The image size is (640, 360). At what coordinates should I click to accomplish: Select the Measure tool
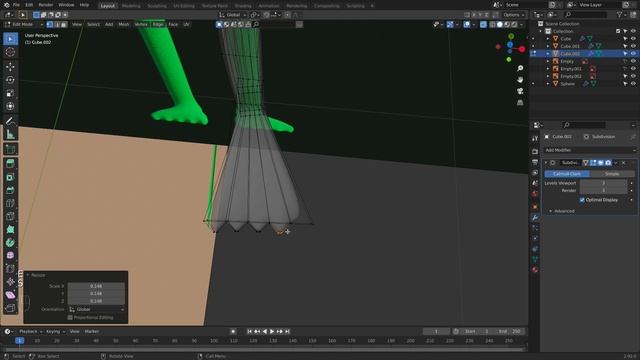pos(10,134)
